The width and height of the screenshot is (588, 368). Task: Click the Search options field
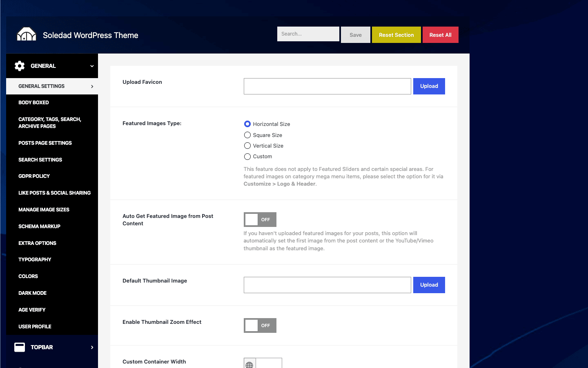pos(308,34)
